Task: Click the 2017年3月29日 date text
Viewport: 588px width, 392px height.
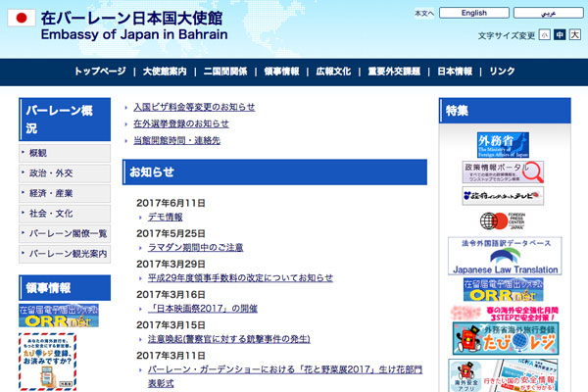Action: tap(171, 264)
